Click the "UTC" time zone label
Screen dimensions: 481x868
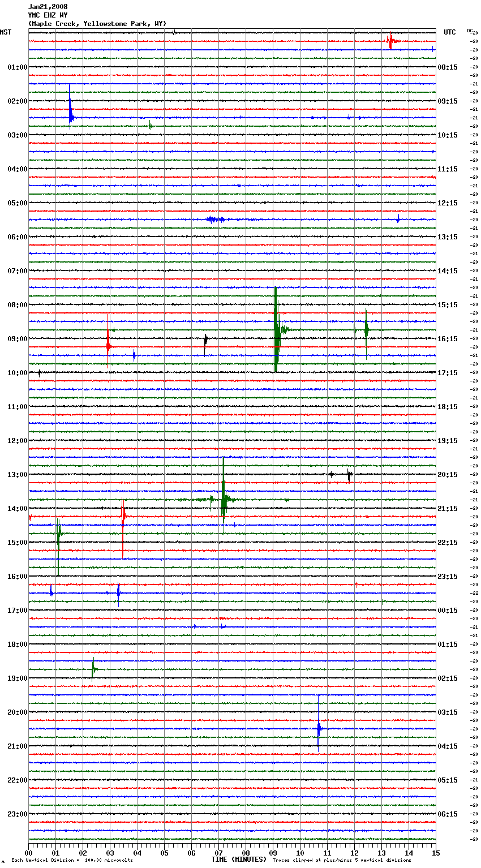coord(450,32)
